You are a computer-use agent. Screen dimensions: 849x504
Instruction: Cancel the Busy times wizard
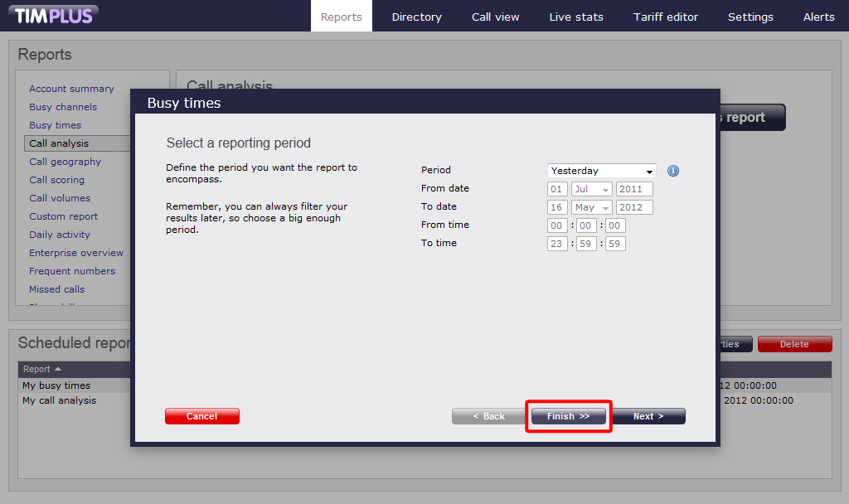[202, 416]
